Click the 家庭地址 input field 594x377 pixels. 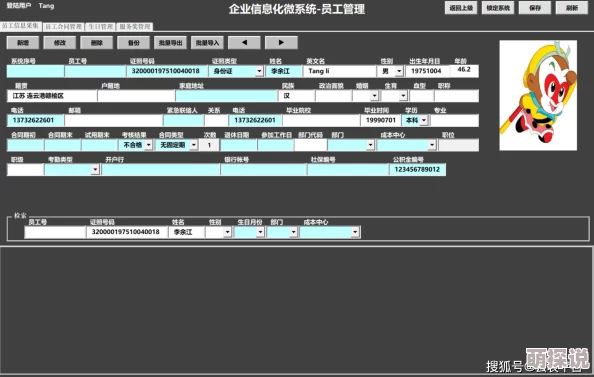pyautogui.click(x=227, y=96)
